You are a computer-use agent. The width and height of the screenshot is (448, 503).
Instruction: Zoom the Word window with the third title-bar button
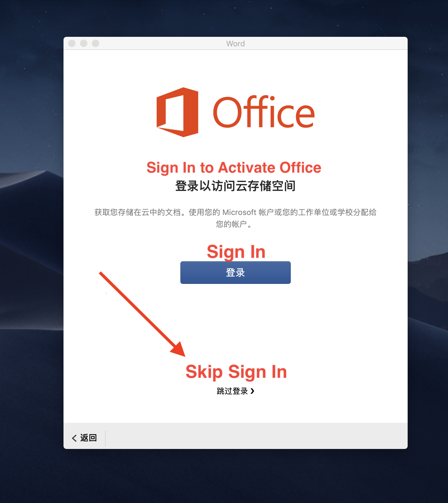point(96,43)
